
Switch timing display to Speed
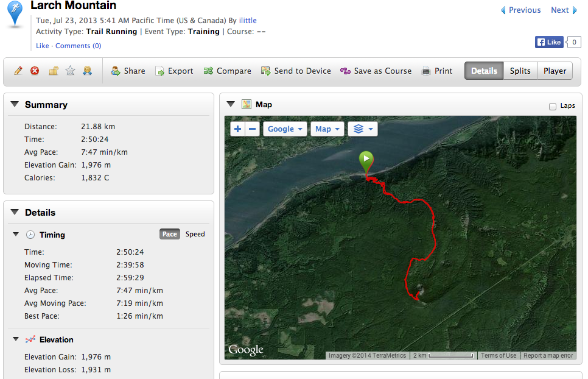[195, 234]
